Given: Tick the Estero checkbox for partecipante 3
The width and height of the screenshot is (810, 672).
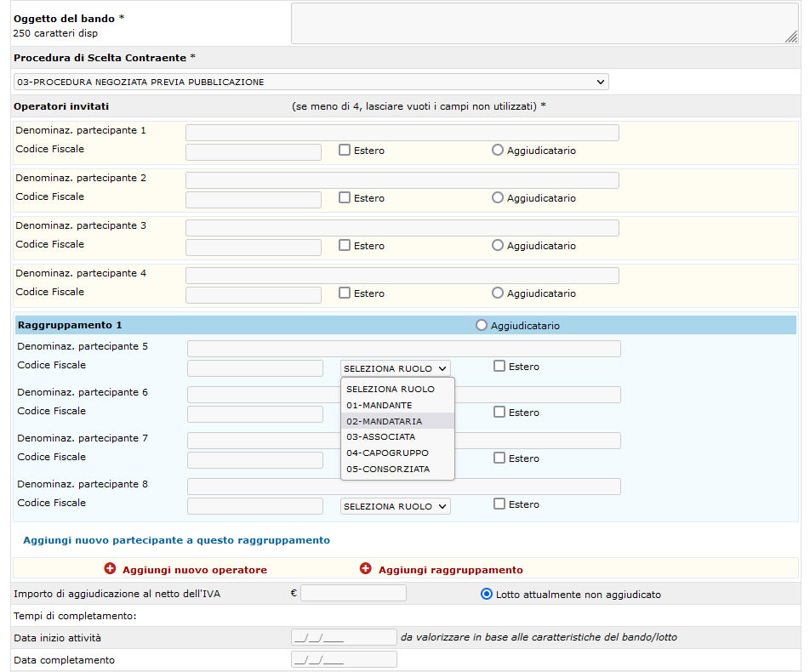Looking at the screenshot, I should pos(345,245).
